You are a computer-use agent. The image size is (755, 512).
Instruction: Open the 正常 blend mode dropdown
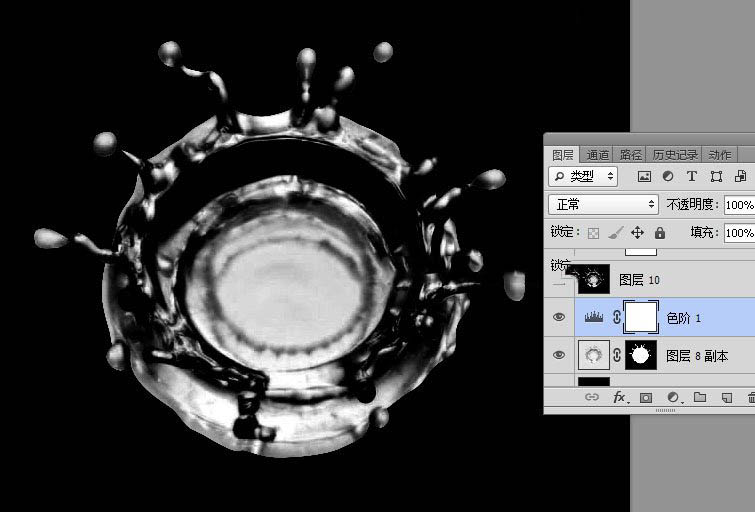click(603, 204)
